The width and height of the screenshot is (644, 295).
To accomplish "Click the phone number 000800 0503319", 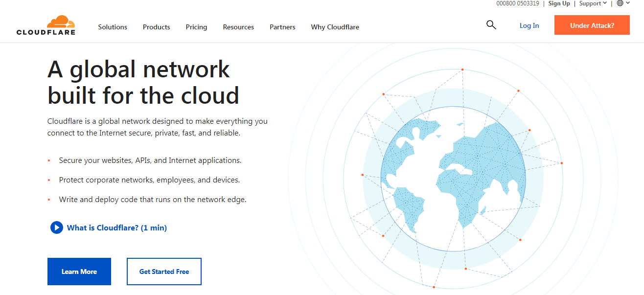I will pos(518,3).
